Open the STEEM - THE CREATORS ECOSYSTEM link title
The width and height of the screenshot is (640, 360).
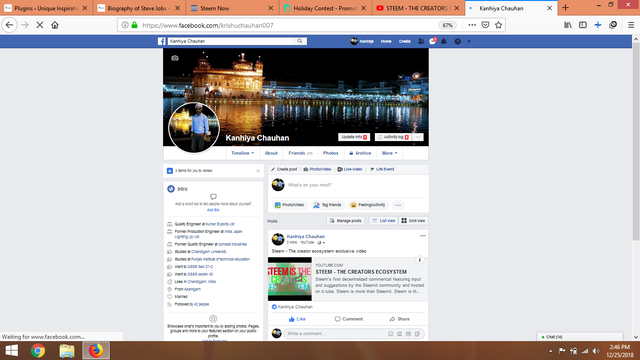[361, 272]
